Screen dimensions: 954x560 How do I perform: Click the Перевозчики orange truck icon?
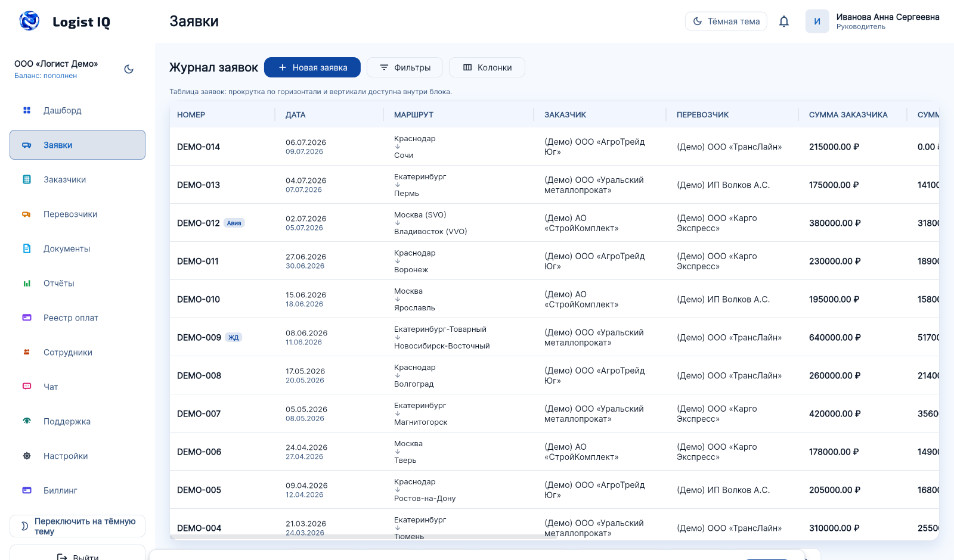(x=27, y=214)
